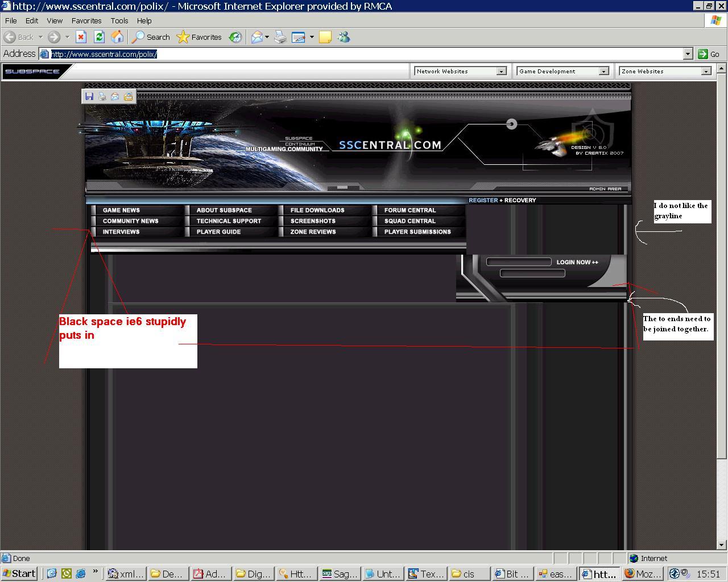Click the Subspace logo in page header
The width and height of the screenshot is (728, 582).
tap(32, 72)
